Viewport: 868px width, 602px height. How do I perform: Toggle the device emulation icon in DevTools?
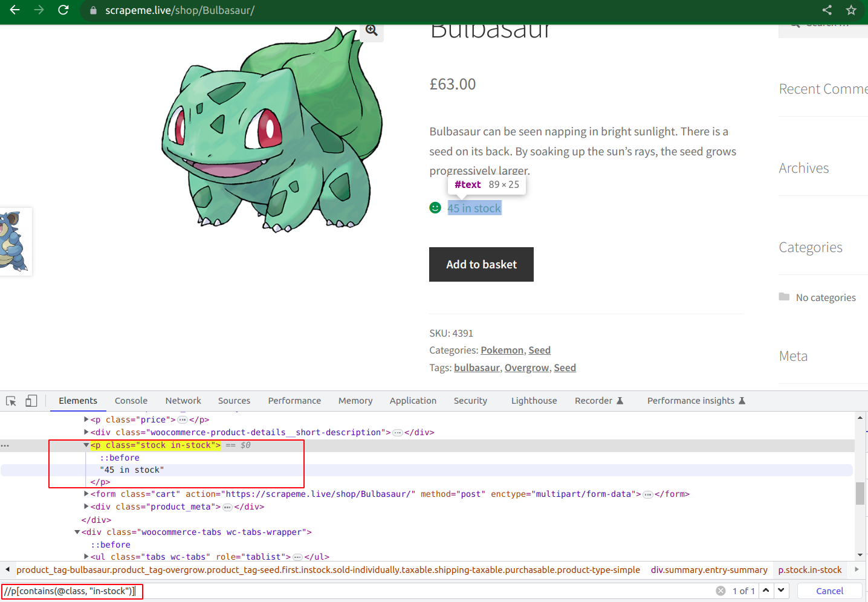[31, 401]
